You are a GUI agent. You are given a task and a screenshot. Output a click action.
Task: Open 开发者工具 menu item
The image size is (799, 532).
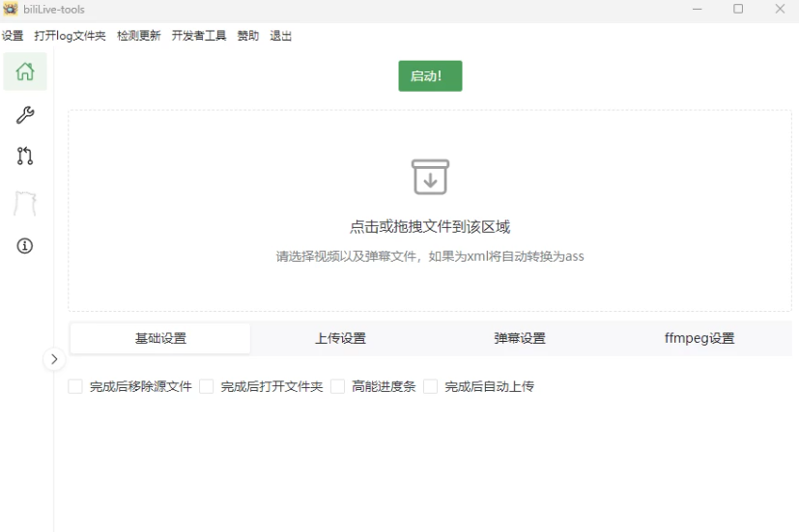click(x=199, y=36)
